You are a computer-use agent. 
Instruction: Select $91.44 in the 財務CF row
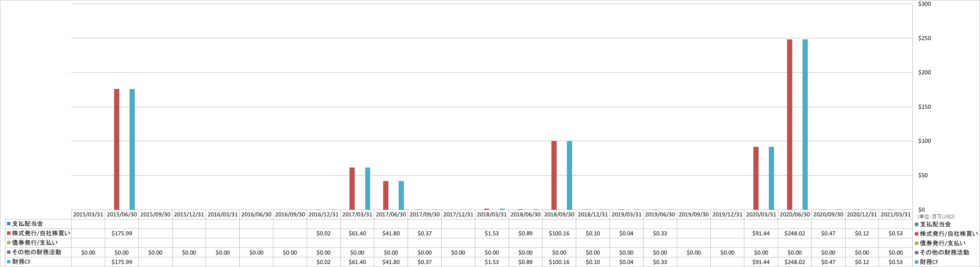pos(761,262)
